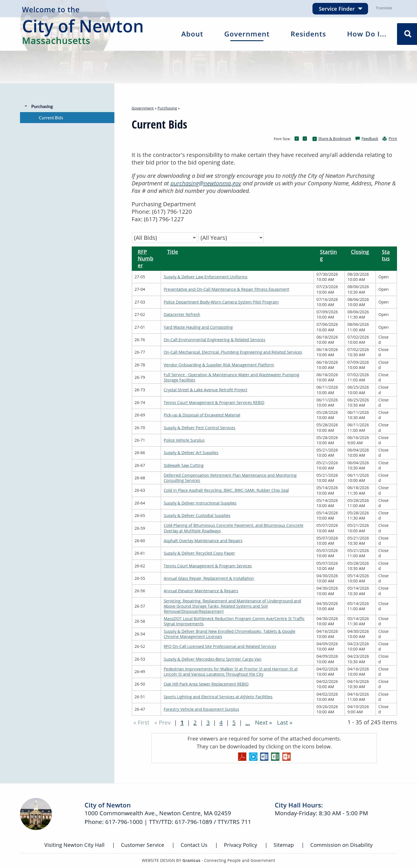
Task: Open the Asphalt Overlay Maintenance and Repairs bid
Action: tap(203, 540)
